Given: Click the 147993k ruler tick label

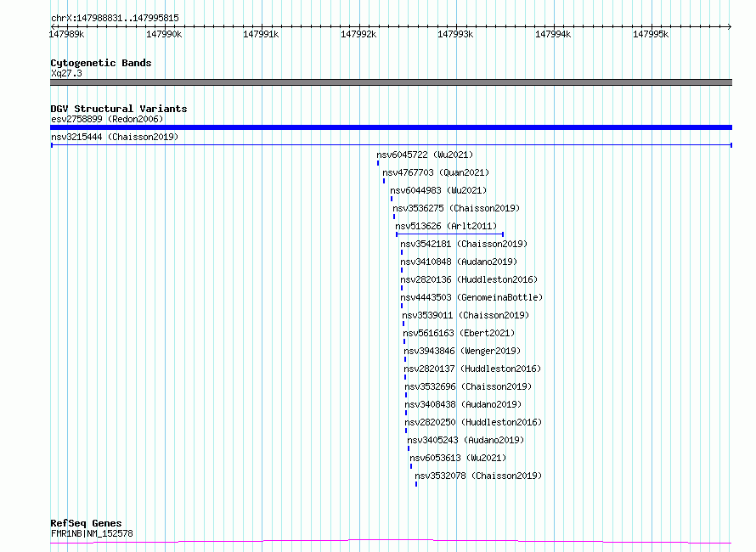Looking at the screenshot, I should point(455,34).
